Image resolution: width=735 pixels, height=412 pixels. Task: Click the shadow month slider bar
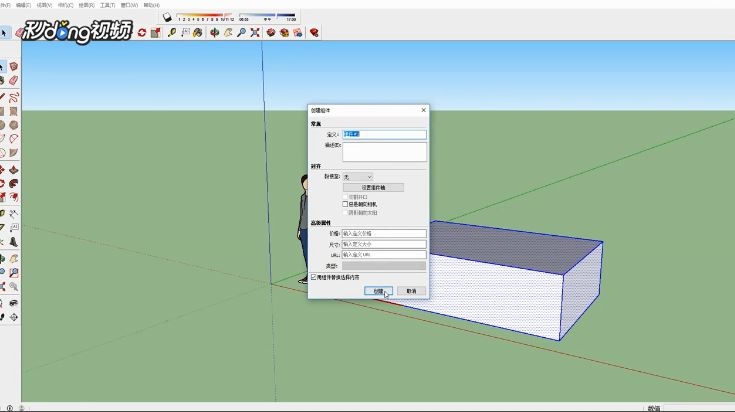(x=205, y=15)
